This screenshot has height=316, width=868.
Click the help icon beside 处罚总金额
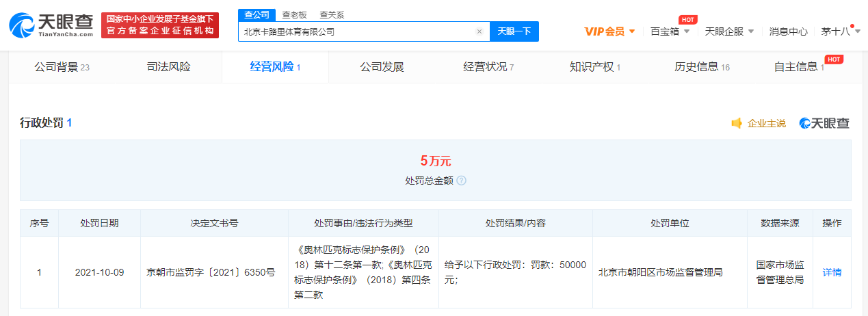(461, 181)
